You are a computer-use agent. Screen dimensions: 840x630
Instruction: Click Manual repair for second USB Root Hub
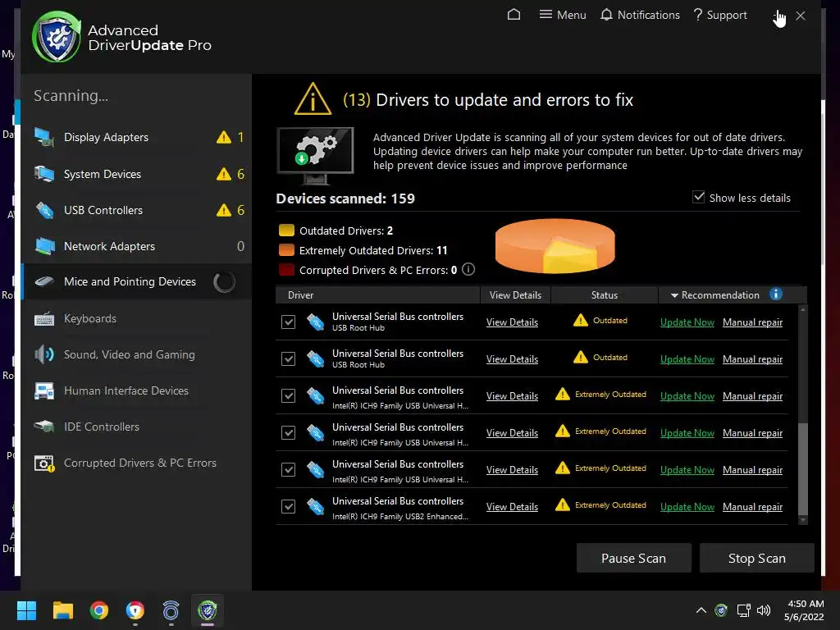[752, 359]
